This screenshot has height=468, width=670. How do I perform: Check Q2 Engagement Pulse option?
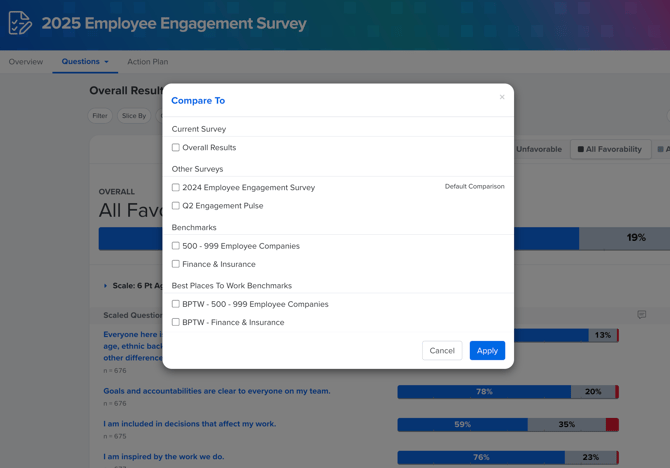pos(176,206)
